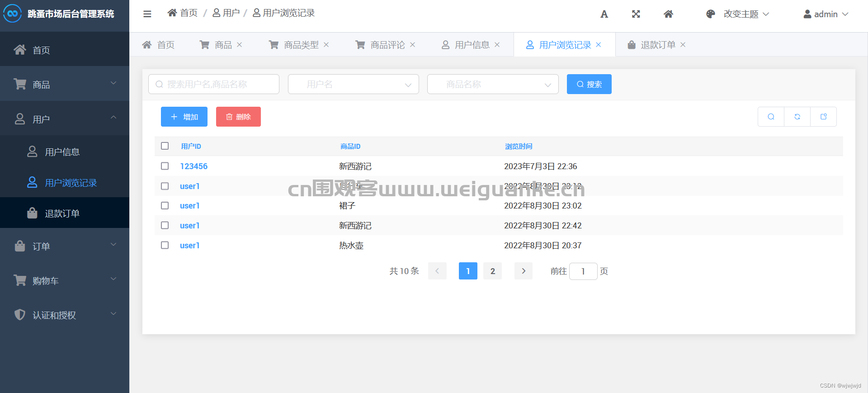
Task: Open the 用户名 dropdown filter
Action: coord(354,84)
